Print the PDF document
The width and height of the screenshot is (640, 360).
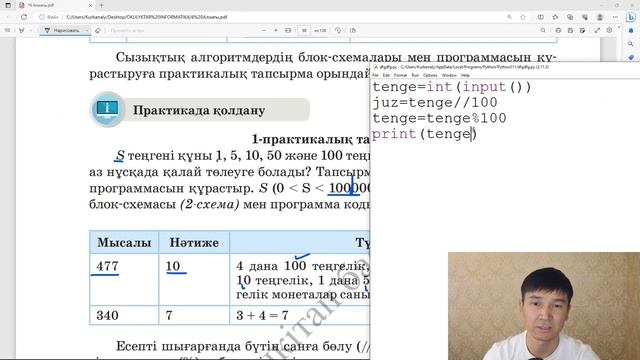[x=558, y=31]
